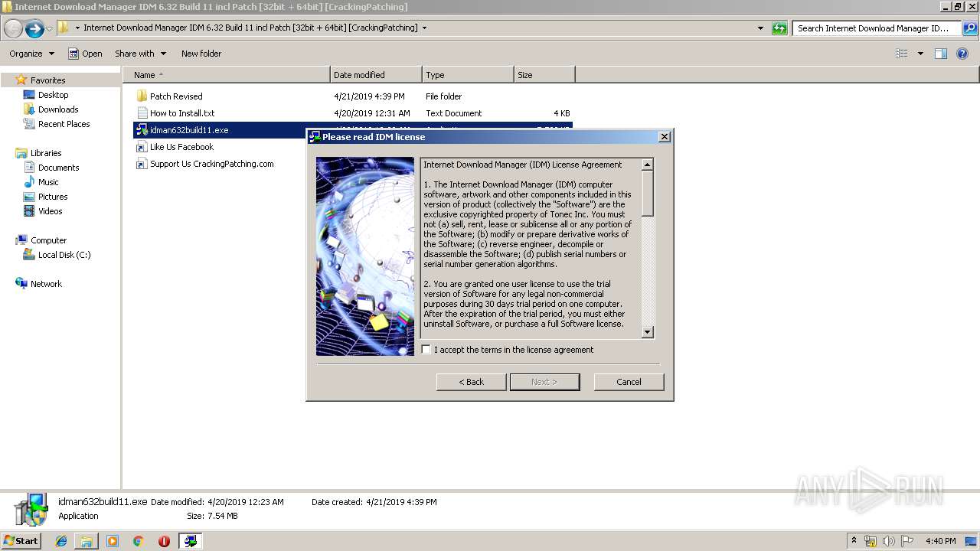
Task: Open Computer in navigation pane
Action: click(x=48, y=240)
